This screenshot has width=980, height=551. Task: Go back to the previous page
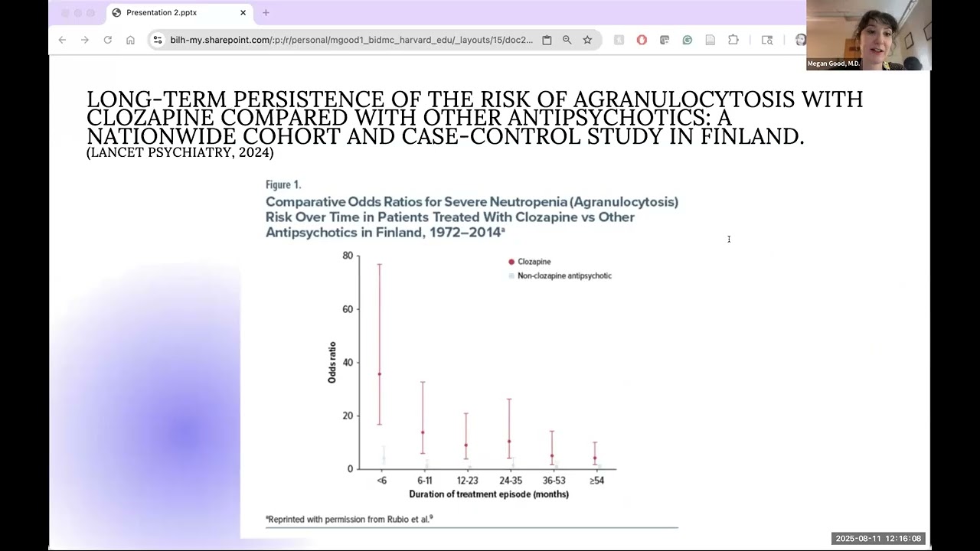point(62,40)
